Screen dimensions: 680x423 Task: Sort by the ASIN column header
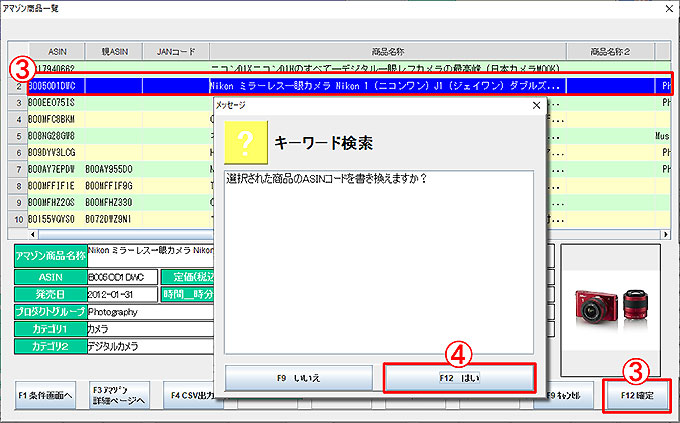click(57, 52)
